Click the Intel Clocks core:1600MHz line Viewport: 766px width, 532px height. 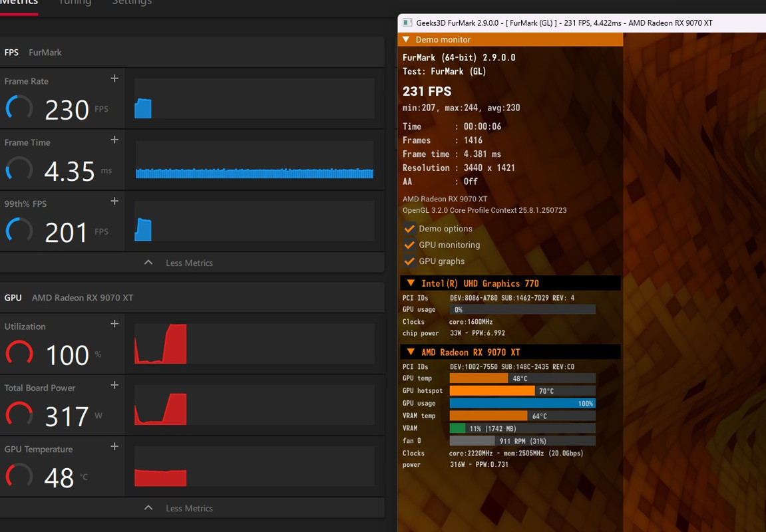tap(447, 322)
